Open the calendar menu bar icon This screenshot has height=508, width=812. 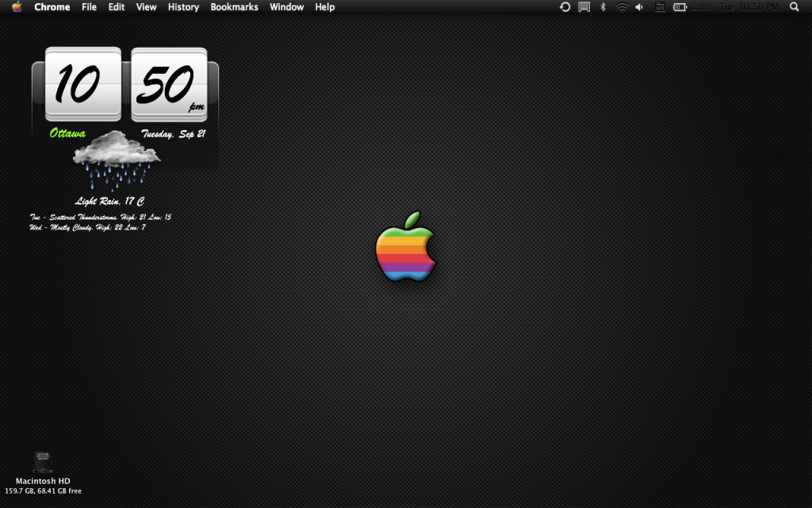tap(660, 7)
